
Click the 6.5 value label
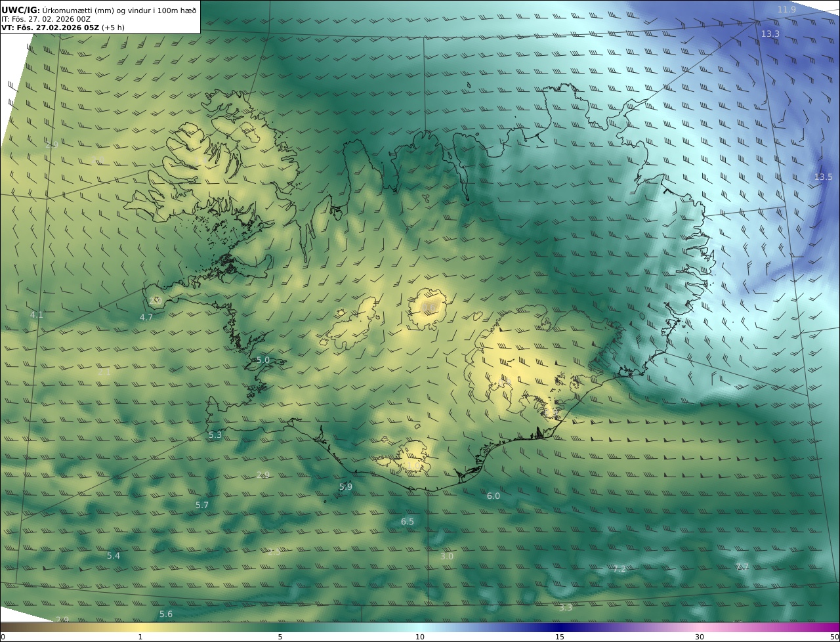(x=408, y=521)
